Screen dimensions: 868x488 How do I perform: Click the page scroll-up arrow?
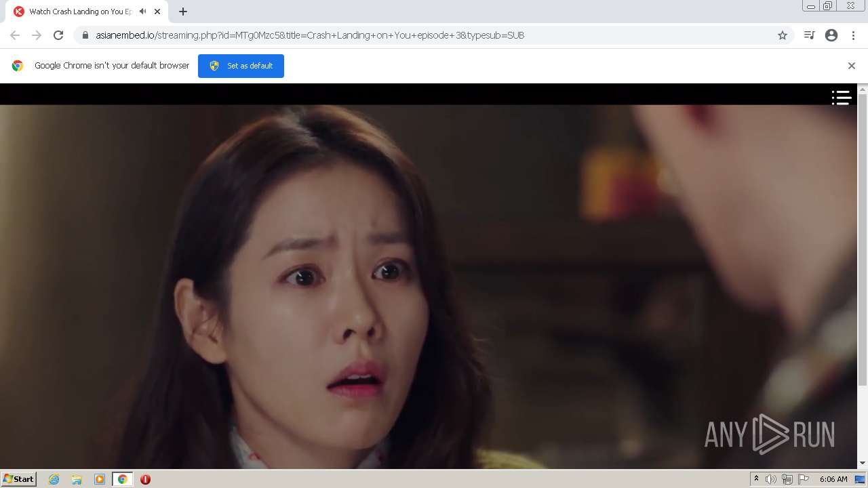pos(863,89)
